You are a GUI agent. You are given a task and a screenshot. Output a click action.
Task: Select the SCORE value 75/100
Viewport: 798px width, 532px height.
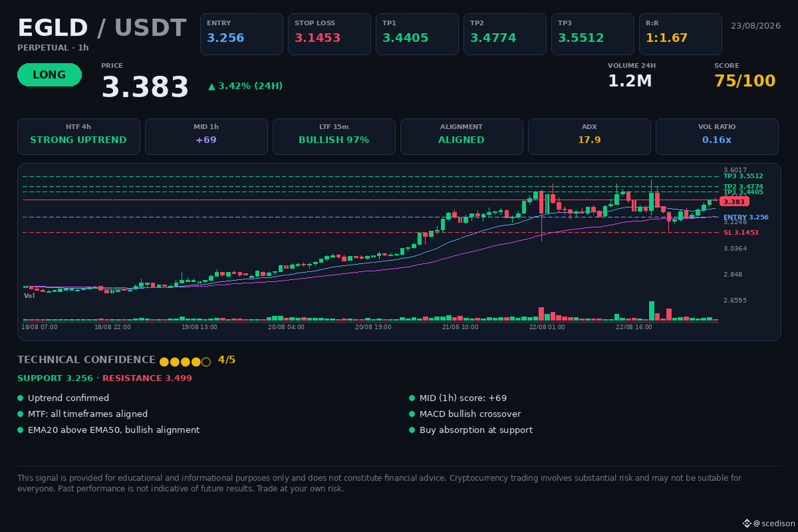tap(745, 81)
